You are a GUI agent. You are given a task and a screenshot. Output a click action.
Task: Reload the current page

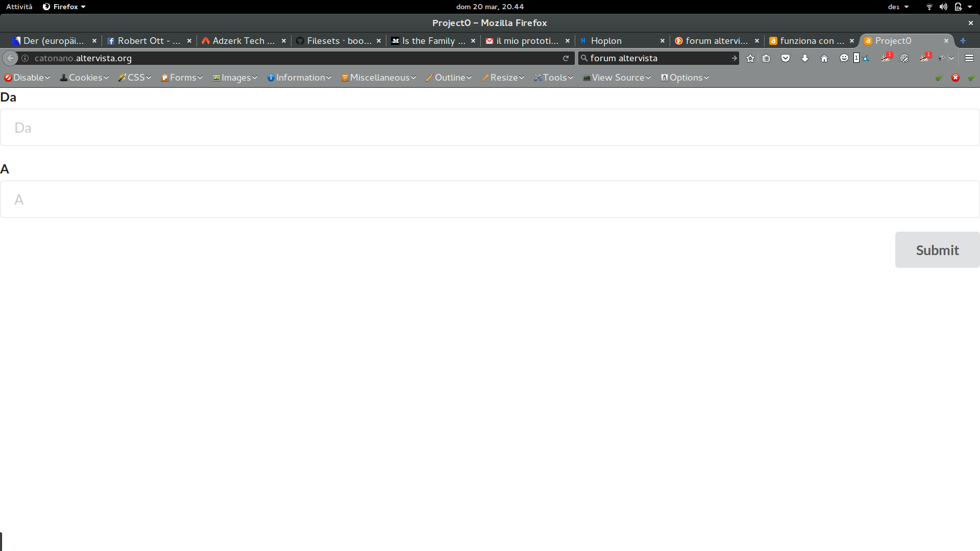tap(566, 58)
